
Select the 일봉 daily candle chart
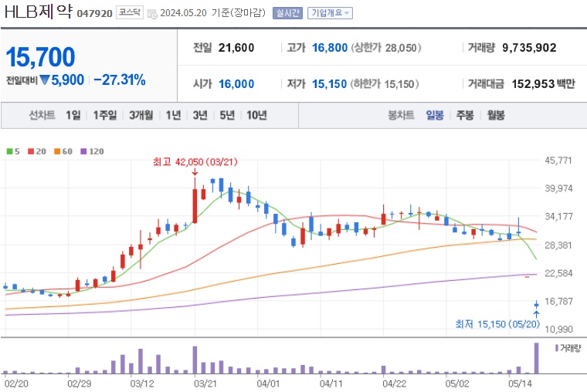[x=435, y=115]
